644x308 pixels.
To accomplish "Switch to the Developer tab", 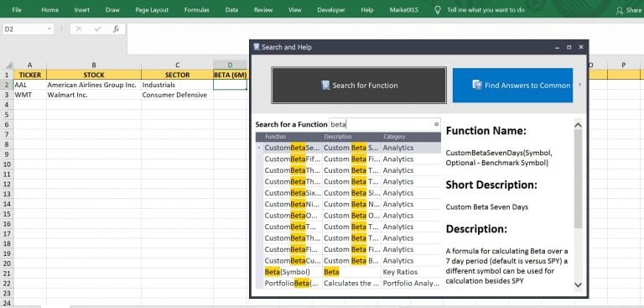I will [x=330, y=10].
